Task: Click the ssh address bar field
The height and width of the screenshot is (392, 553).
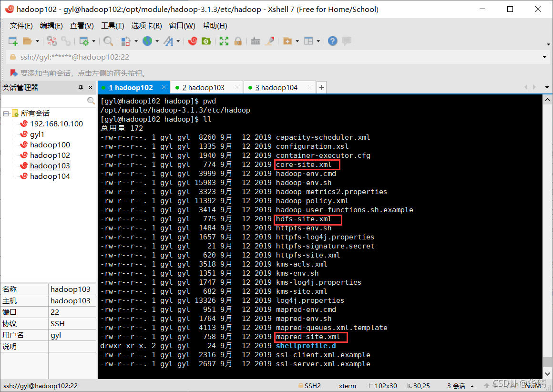Action: coord(277,57)
